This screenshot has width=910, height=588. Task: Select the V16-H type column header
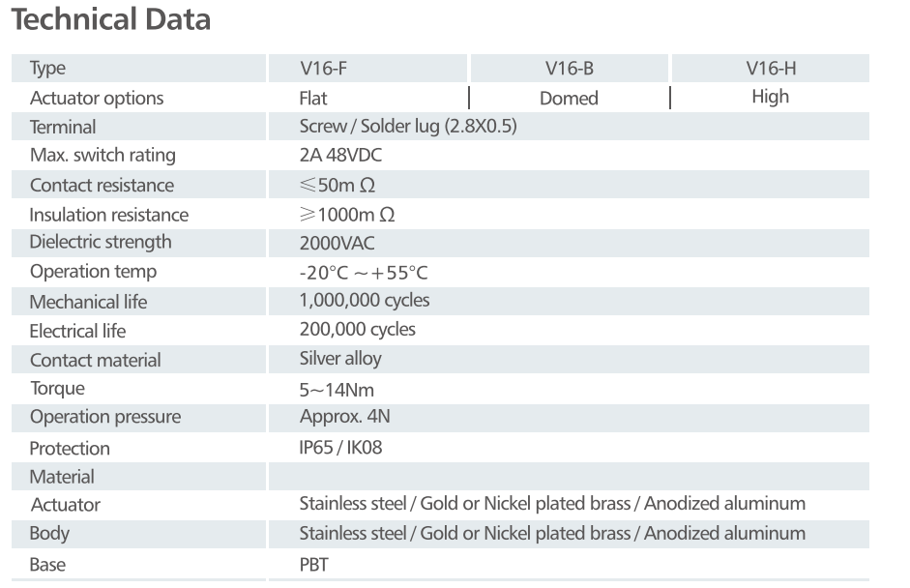[771, 69]
